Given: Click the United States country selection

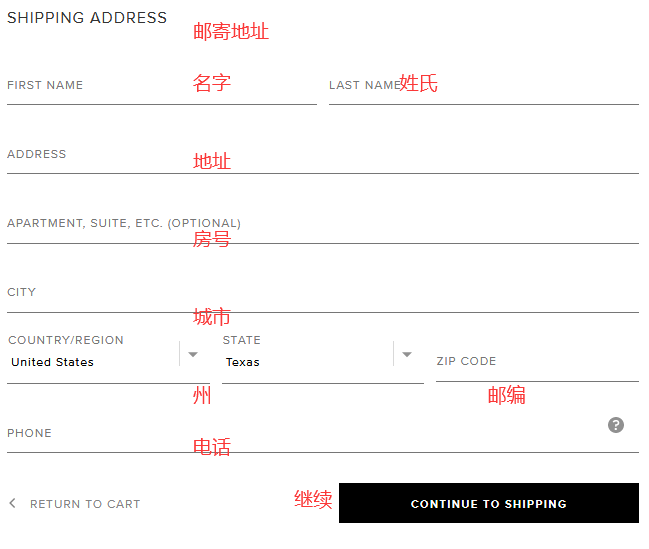Looking at the screenshot, I should click(53, 362).
